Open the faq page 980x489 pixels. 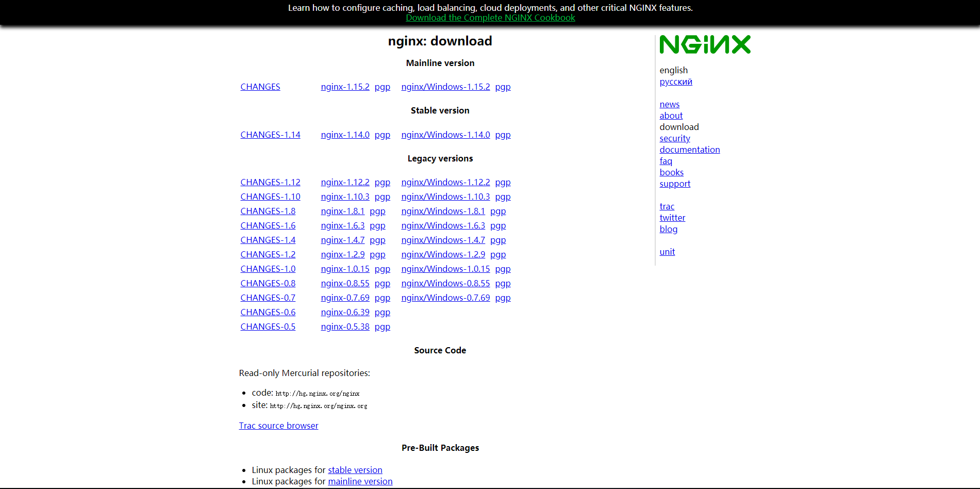click(x=666, y=161)
